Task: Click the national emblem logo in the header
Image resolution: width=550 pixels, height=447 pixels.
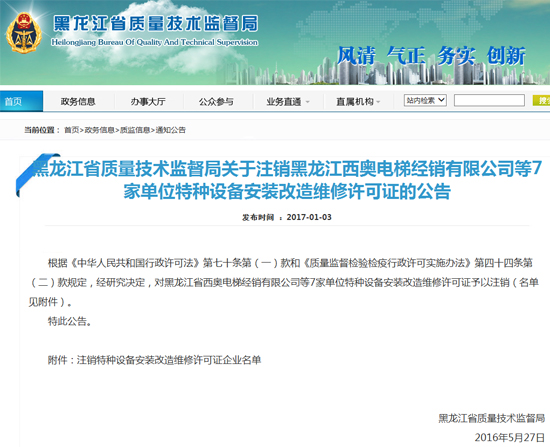Action: coord(24,33)
